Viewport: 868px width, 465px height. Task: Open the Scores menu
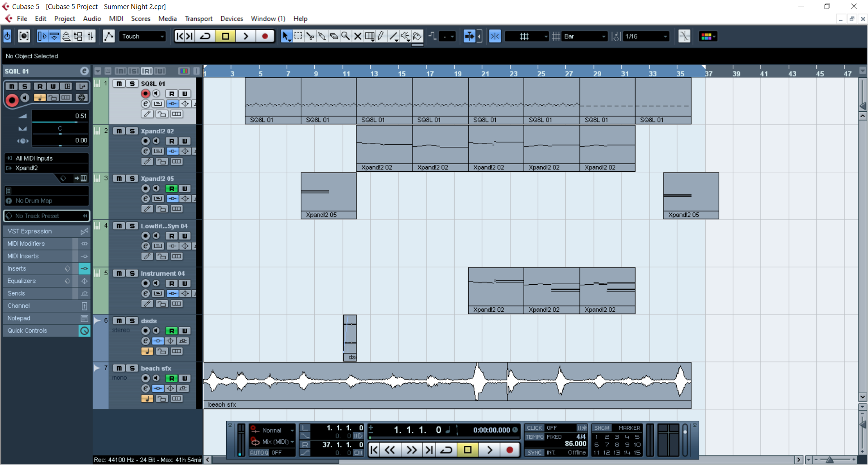(141, 19)
